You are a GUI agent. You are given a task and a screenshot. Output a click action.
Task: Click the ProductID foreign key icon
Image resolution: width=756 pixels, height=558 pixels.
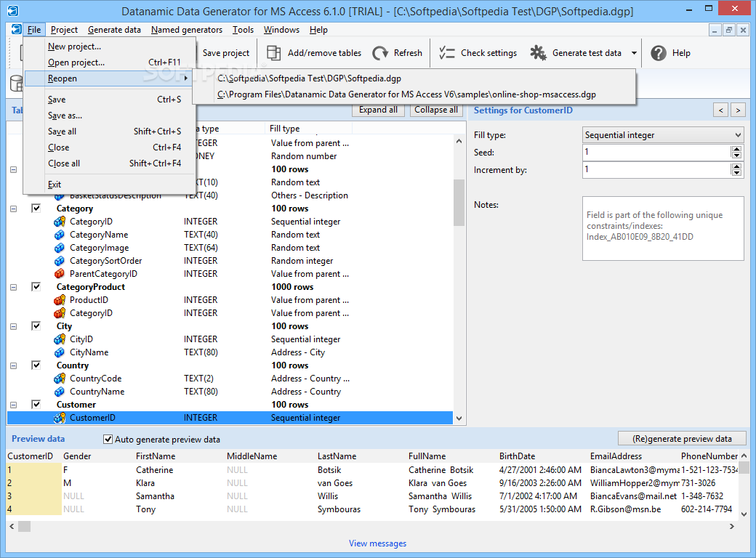click(x=60, y=300)
